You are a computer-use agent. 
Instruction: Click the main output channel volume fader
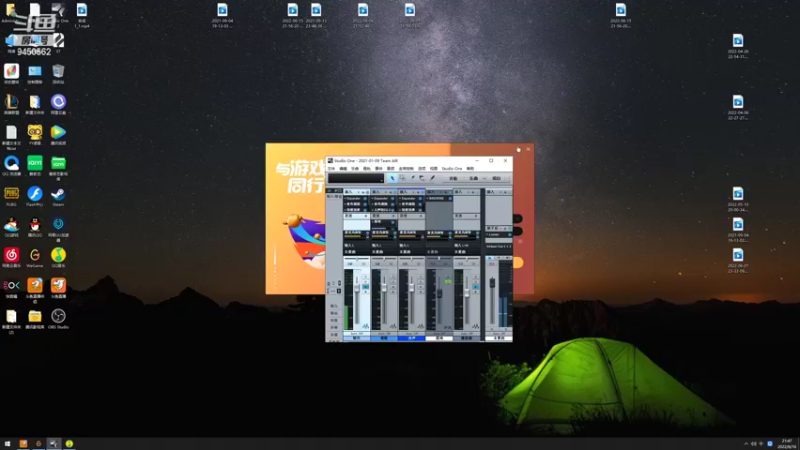tap(492, 283)
